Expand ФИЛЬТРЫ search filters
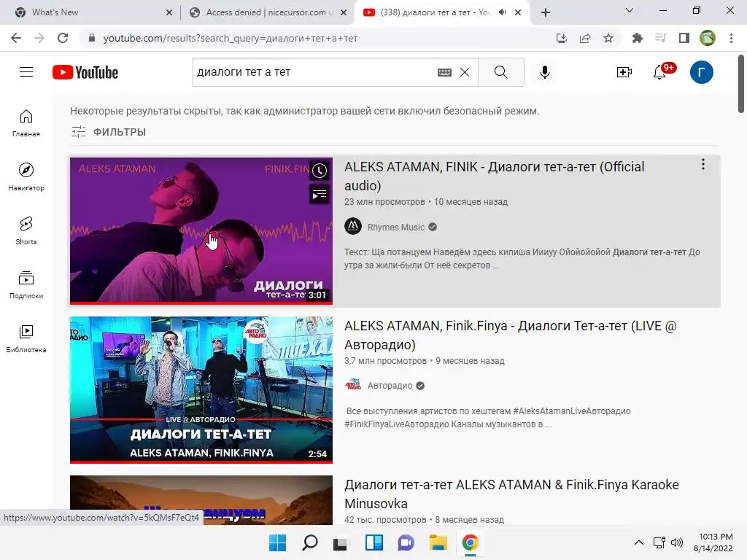The image size is (747, 560). tap(109, 132)
